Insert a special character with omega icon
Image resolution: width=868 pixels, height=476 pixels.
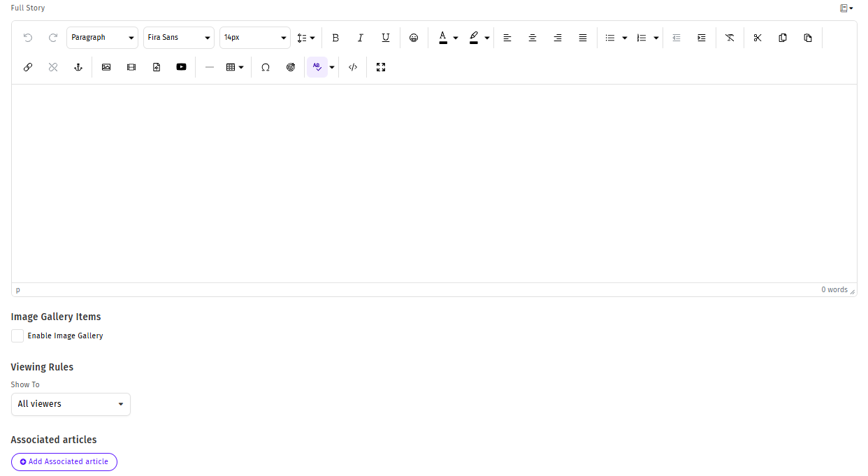point(266,67)
